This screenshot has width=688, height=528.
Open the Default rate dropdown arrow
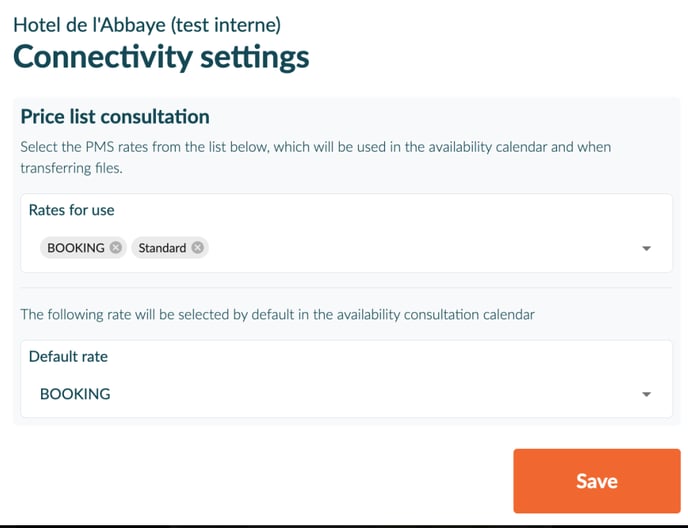646,394
